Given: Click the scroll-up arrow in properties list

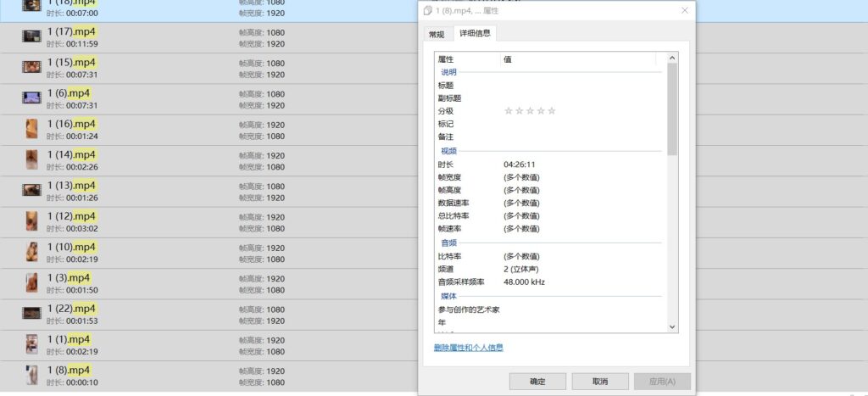Looking at the screenshot, I should (672, 58).
